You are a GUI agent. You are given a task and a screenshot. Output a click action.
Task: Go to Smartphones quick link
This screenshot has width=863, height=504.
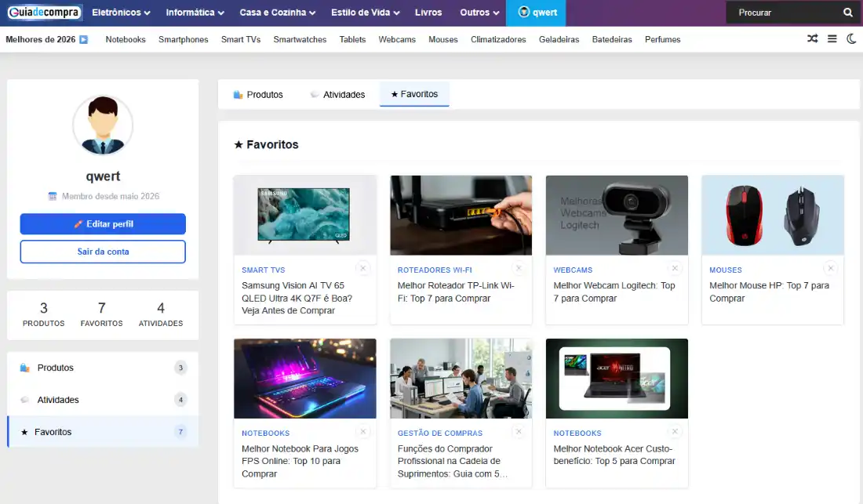click(184, 39)
